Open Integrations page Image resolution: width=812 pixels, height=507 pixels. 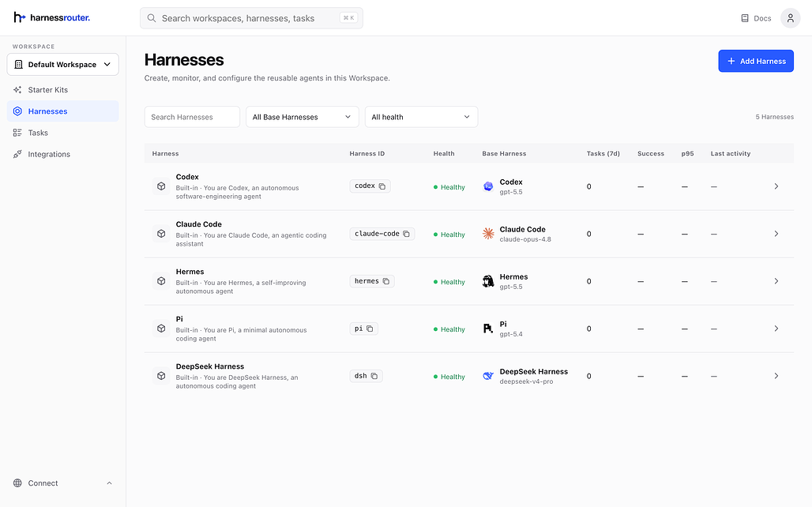point(62,154)
